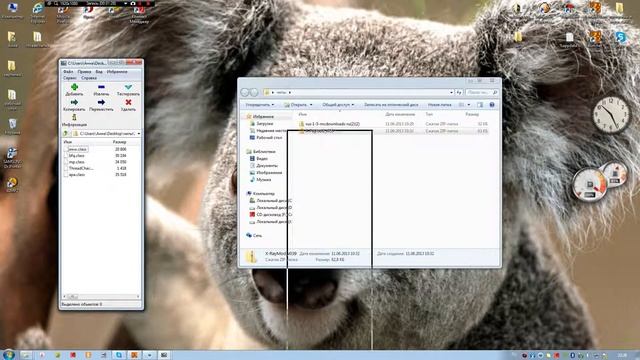Image resolution: width=640 pixels, height=360 pixels.
Task: Click the Explorer help question-mark icon
Action: (492, 105)
